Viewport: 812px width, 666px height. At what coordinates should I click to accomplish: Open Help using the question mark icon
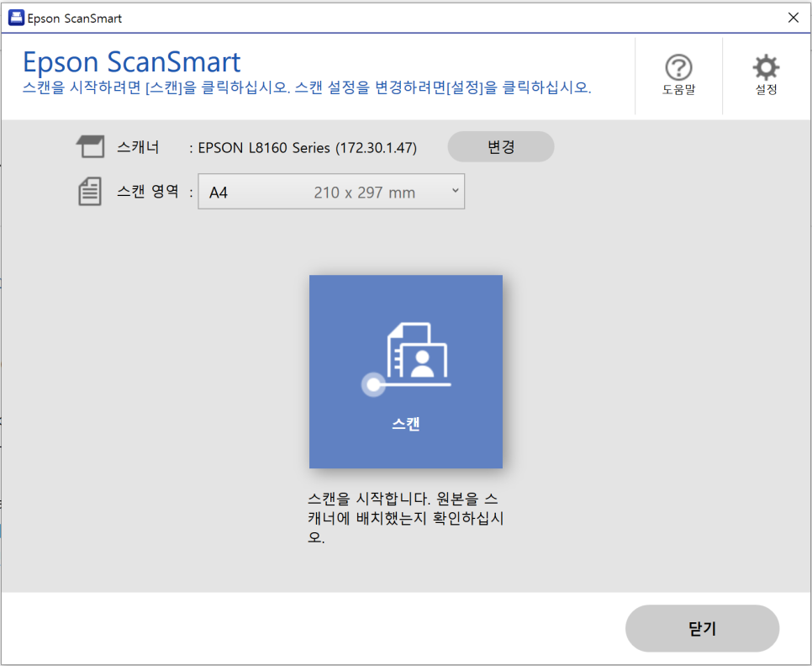click(x=678, y=66)
